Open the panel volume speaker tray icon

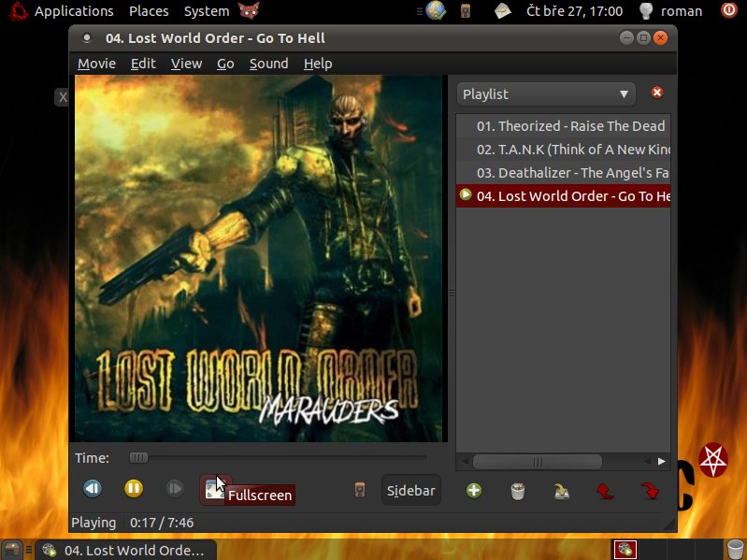466,11
